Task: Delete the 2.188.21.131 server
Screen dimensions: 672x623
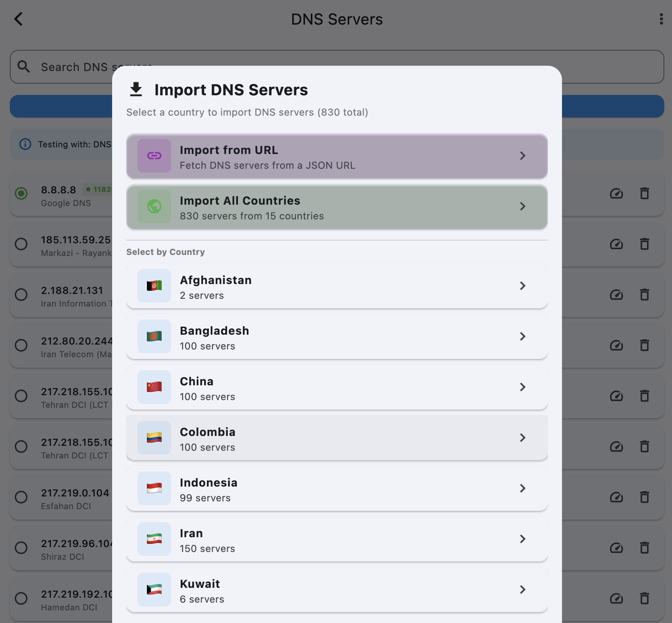Action: click(645, 295)
